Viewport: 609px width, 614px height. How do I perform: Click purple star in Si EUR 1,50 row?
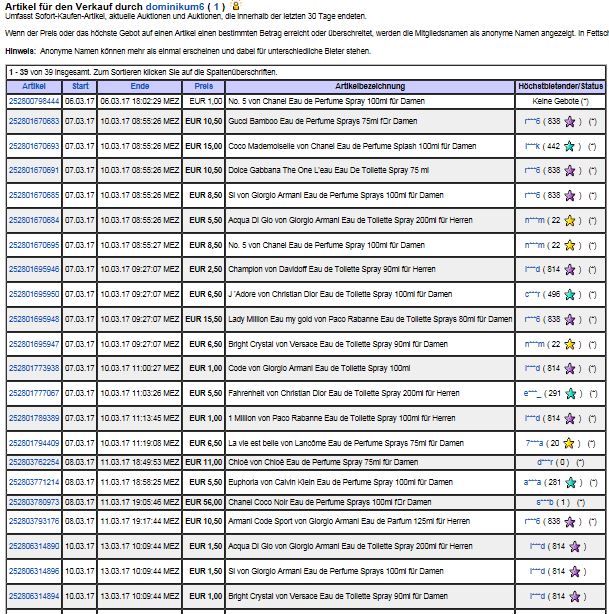point(575,572)
